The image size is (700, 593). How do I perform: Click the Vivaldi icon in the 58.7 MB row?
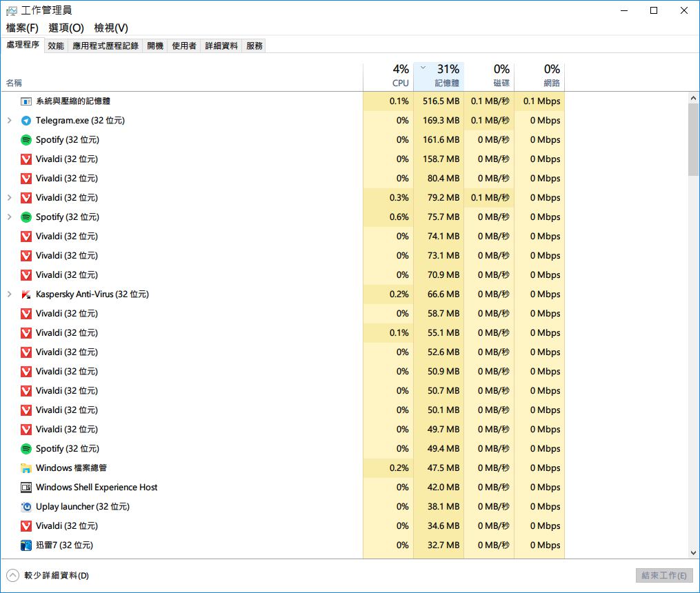pos(26,314)
